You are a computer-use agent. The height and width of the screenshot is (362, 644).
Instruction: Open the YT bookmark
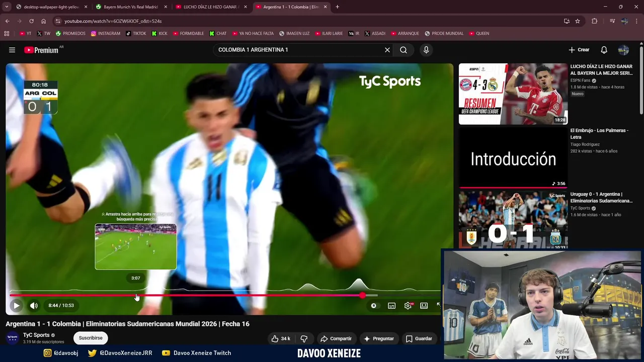click(25, 34)
